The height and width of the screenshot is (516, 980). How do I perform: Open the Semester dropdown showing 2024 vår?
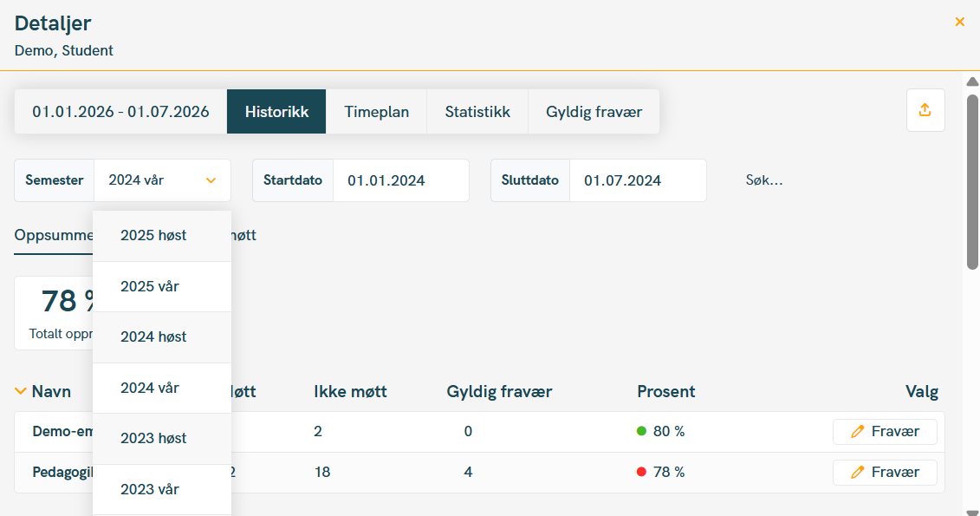(163, 180)
